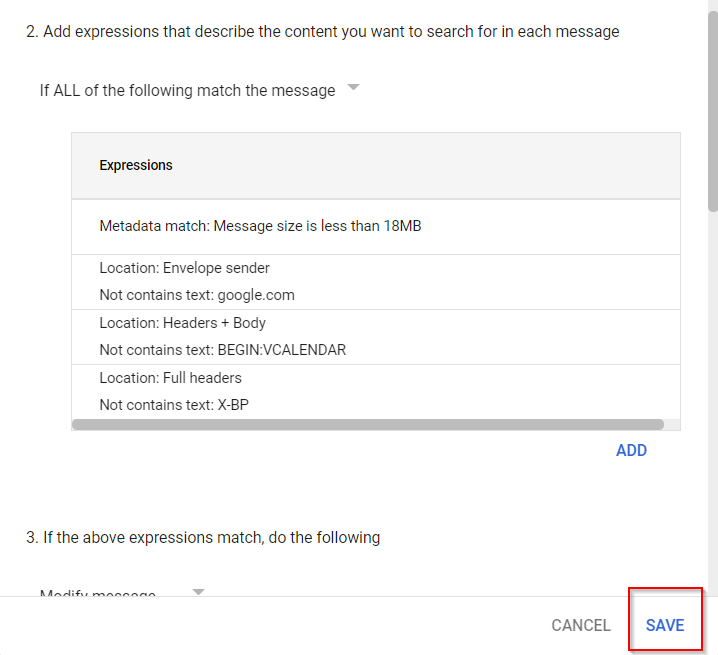Click the 'Expressions' table header

point(136,165)
